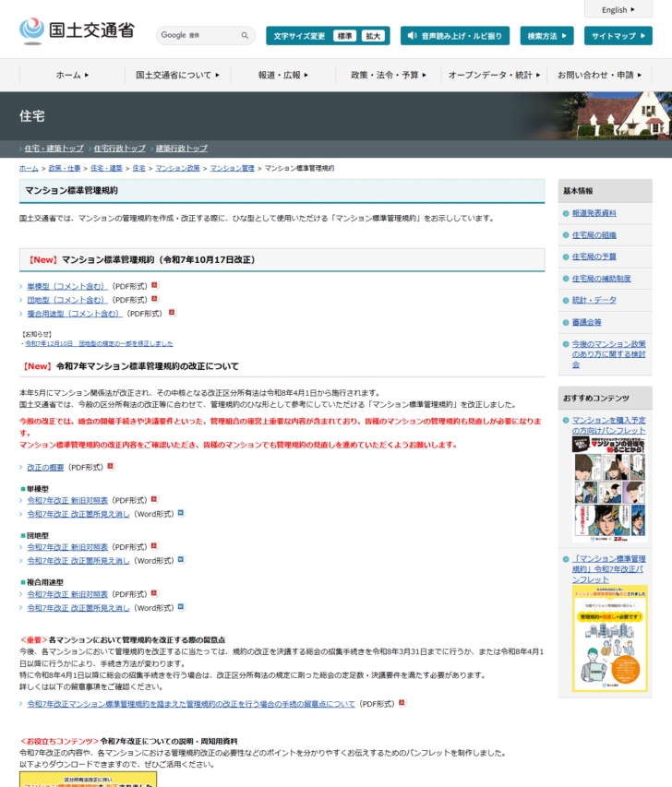Expand 報道・広報 menu
The image size is (672, 787).
pyautogui.click(x=283, y=75)
